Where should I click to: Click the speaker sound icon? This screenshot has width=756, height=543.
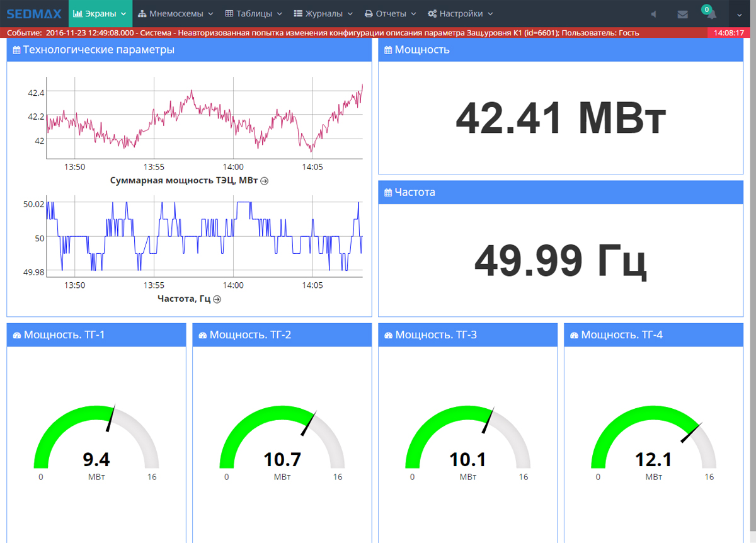click(x=653, y=14)
